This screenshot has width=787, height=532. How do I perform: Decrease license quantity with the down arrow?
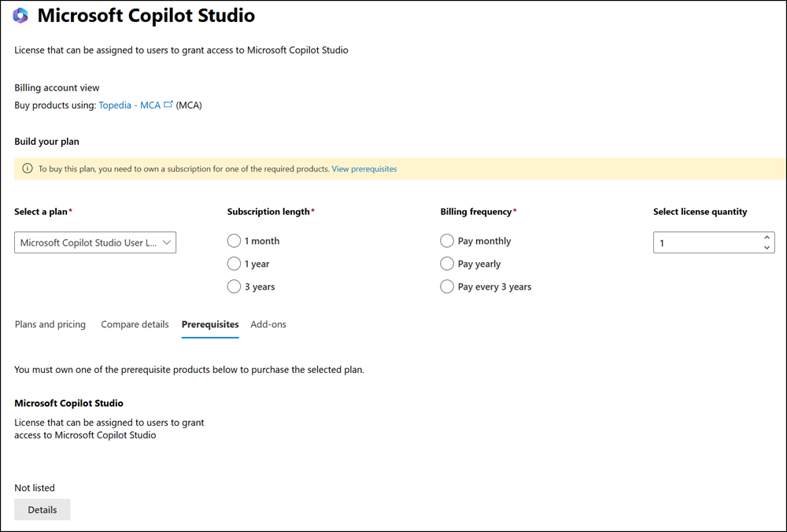[767, 247]
